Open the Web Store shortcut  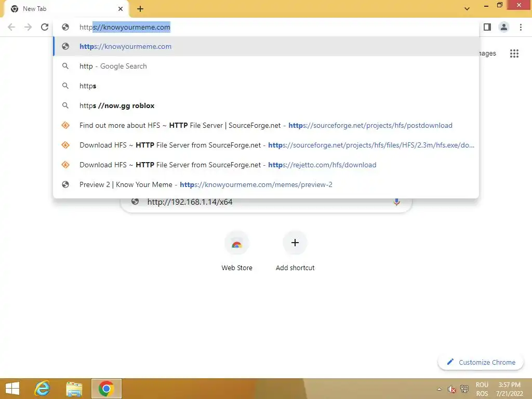[237, 251]
